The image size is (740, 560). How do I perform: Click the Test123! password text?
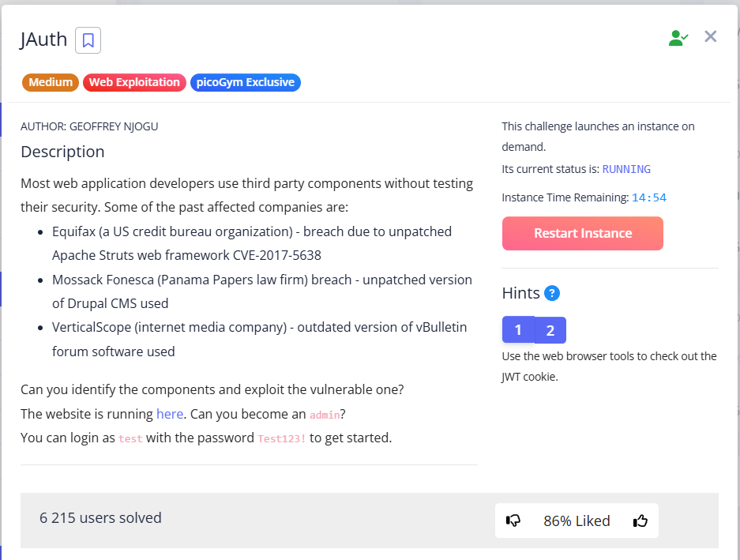click(282, 438)
